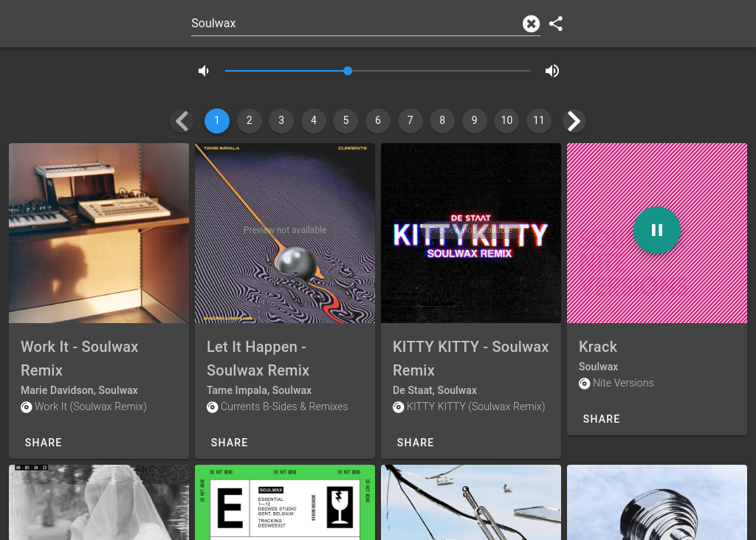
Task: Click artist Soulwax under Krack
Action: click(598, 367)
